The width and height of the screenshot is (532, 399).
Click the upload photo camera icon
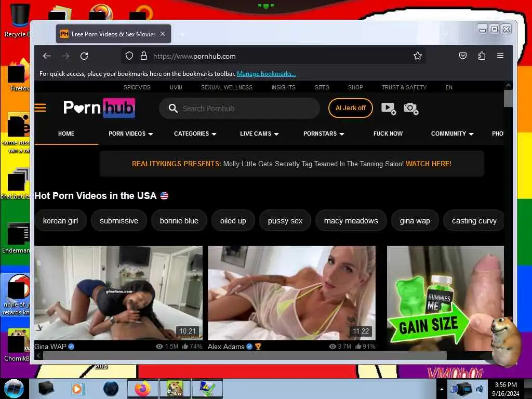click(x=411, y=109)
